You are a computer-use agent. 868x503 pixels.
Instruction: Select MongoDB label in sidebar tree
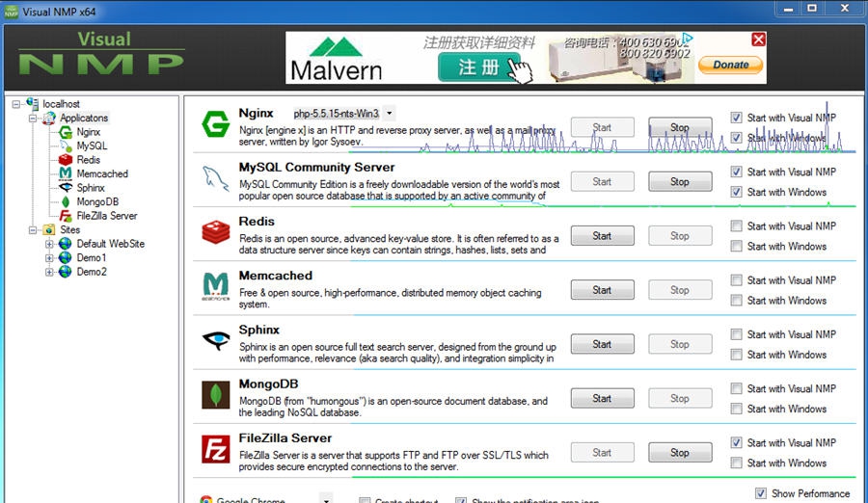click(x=97, y=201)
